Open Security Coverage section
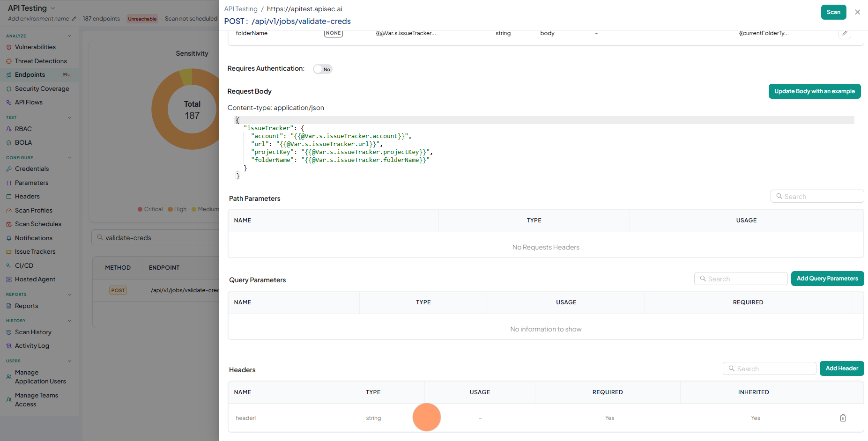The height and width of the screenshot is (441, 868). (42, 89)
